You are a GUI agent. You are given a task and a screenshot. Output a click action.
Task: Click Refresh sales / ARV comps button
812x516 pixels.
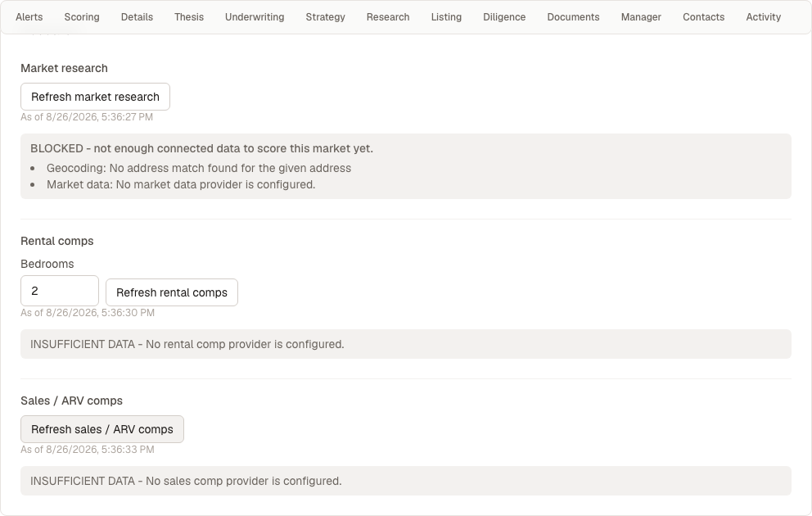click(x=102, y=429)
